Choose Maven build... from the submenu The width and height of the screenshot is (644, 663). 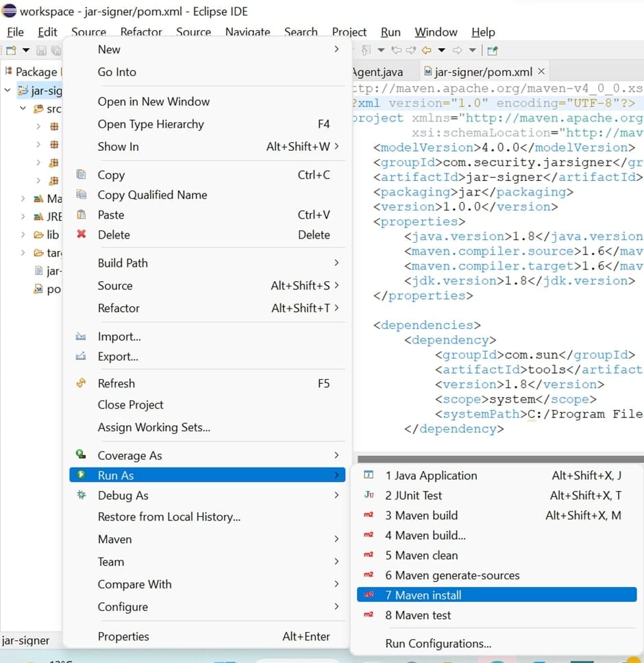click(425, 535)
